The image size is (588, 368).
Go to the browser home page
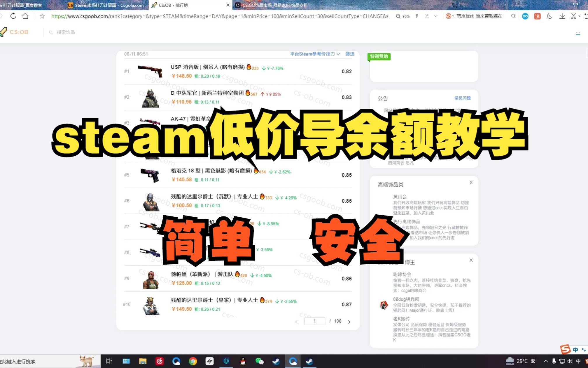[x=25, y=16]
